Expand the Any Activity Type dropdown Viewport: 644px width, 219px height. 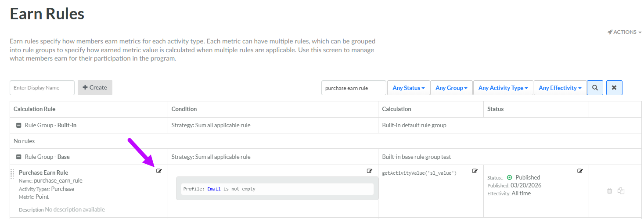(x=503, y=88)
